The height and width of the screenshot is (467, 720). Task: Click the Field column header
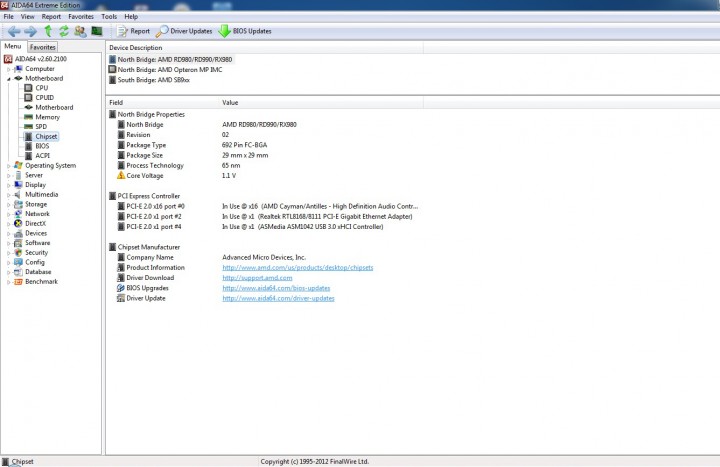point(163,102)
